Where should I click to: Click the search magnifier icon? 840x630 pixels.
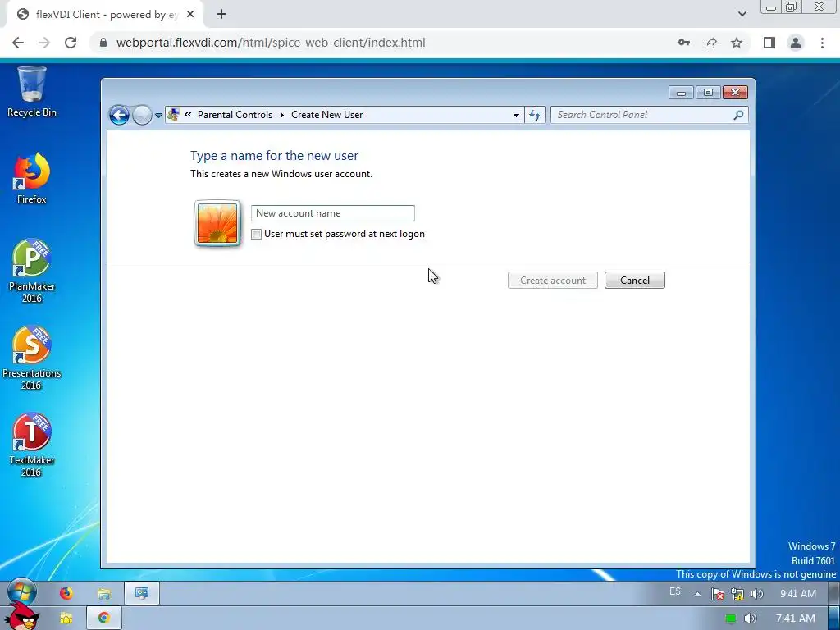[x=738, y=115]
